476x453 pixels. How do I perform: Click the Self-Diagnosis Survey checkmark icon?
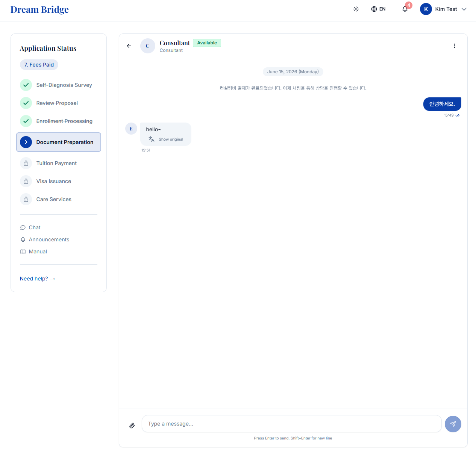point(26,85)
